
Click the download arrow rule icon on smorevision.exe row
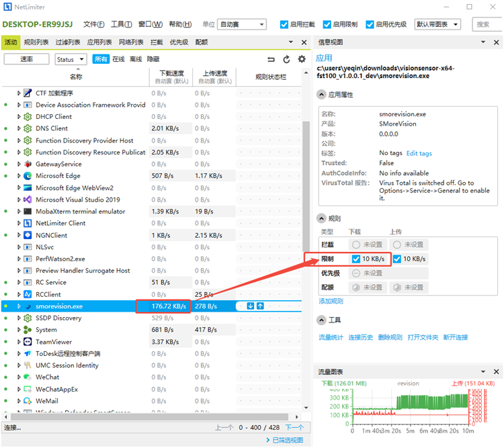pyautogui.click(x=250, y=306)
